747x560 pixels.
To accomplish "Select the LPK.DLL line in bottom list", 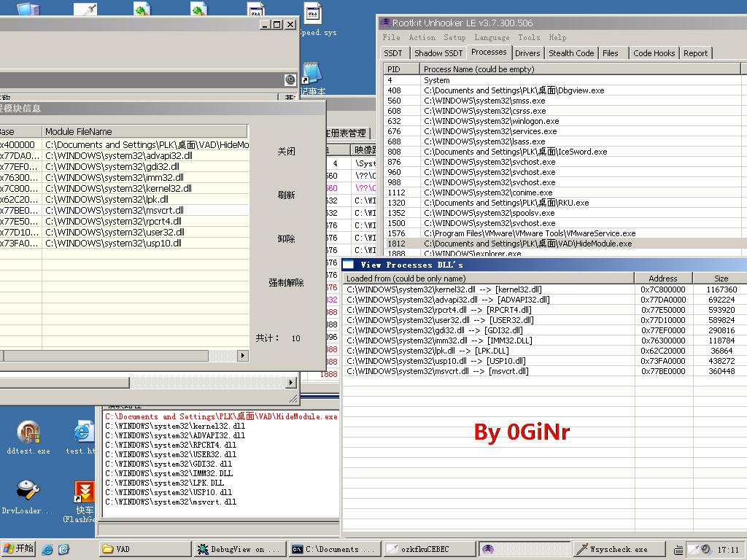I will 164,483.
